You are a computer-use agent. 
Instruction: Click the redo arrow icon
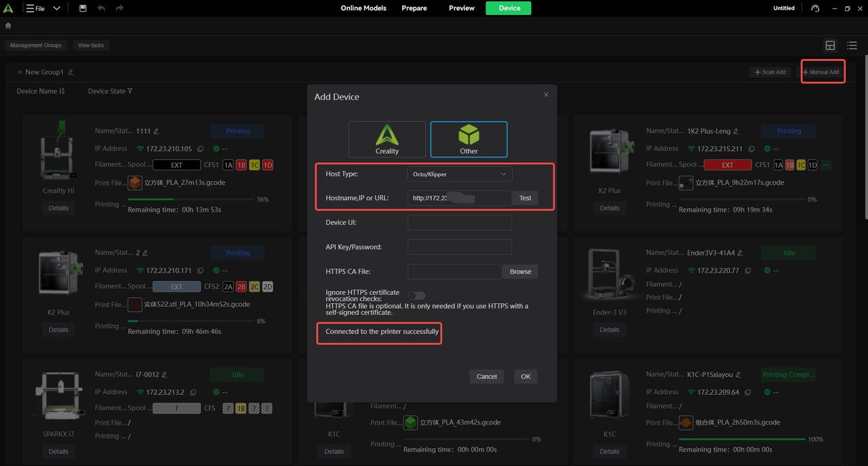(x=119, y=8)
